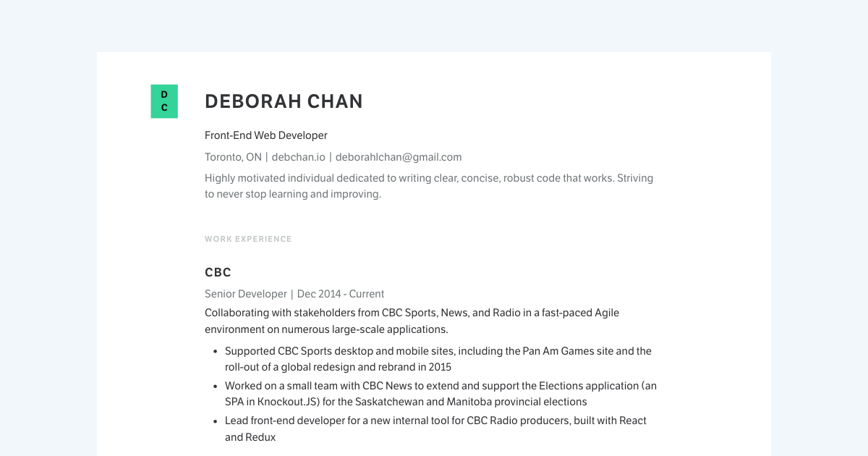Select the Front-End Web Developer title
The image size is (868, 456).
coord(265,135)
